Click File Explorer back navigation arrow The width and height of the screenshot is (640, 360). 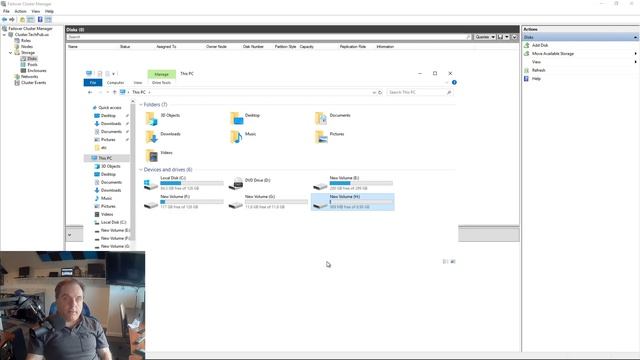point(90,92)
